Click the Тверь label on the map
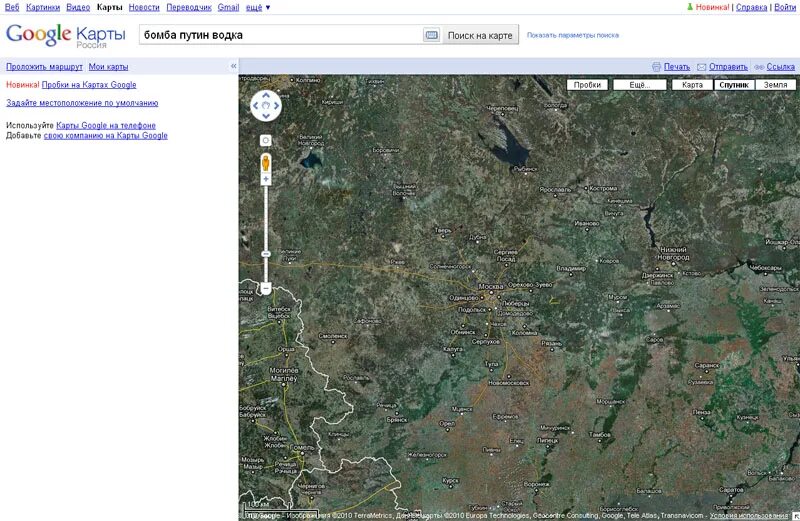This screenshot has width=800, height=521. (442, 231)
